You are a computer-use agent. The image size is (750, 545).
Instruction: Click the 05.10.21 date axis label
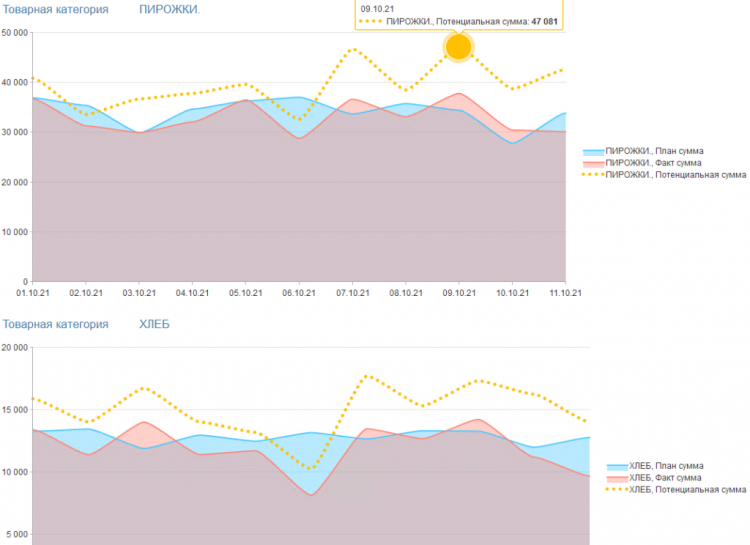[x=245, y=293]
